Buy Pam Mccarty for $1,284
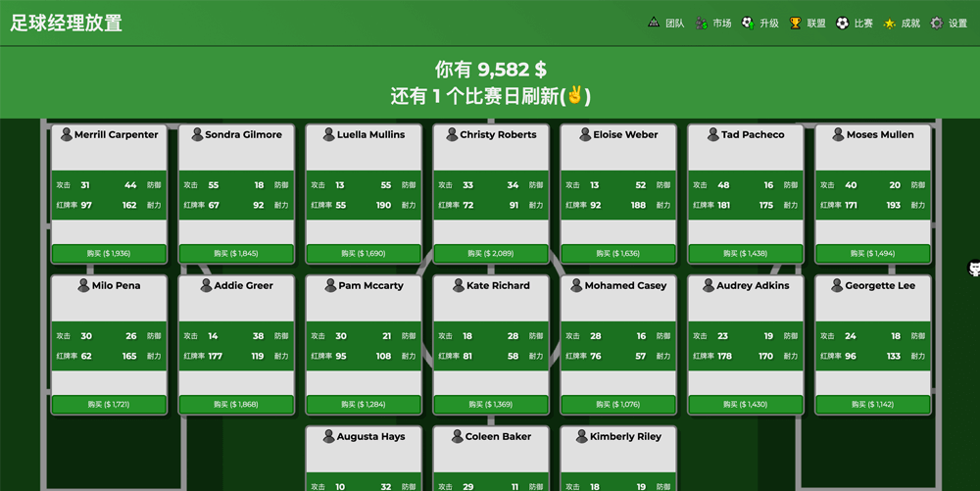This screenshot has height=491, width=980. tap(364, 405)
